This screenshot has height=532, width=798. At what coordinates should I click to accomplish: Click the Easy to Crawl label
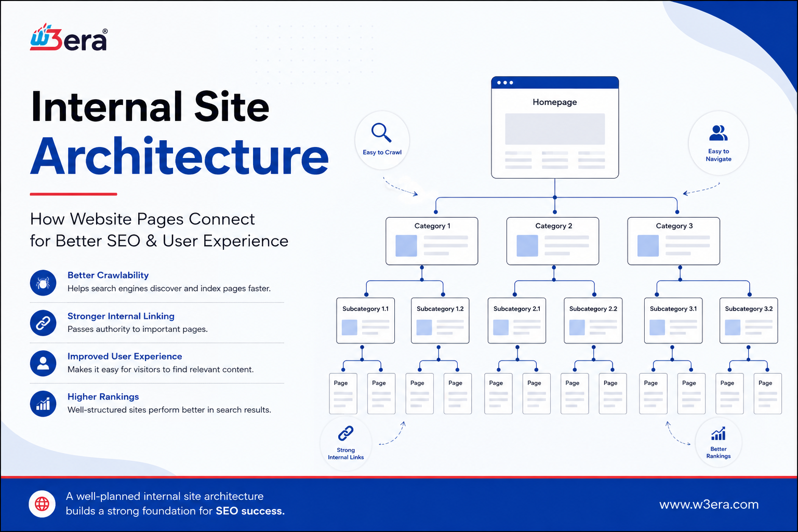tap(382, 152)
